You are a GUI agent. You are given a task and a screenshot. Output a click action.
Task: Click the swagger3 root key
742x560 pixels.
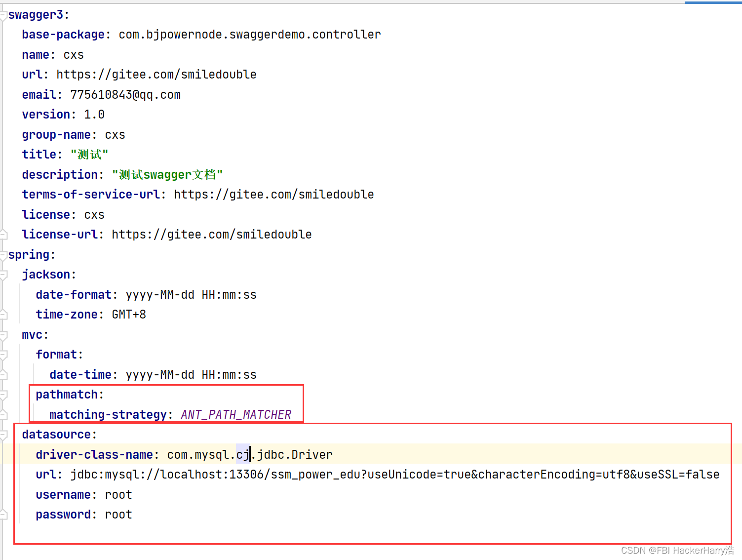pyautogui.click(x=36, y=15)
